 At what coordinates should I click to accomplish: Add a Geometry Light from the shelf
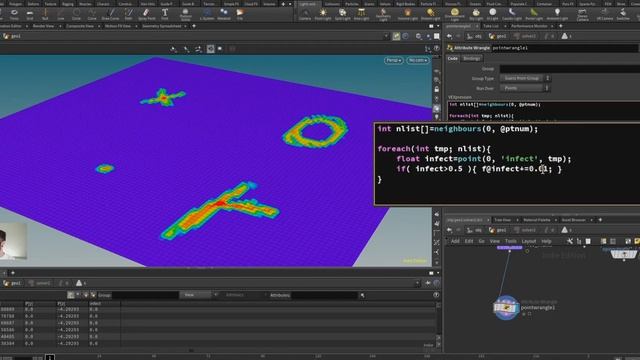click(383, 15)
